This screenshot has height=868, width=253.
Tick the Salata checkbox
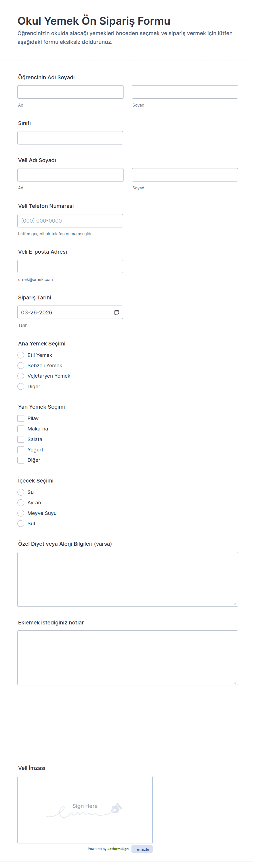point(21,439)
